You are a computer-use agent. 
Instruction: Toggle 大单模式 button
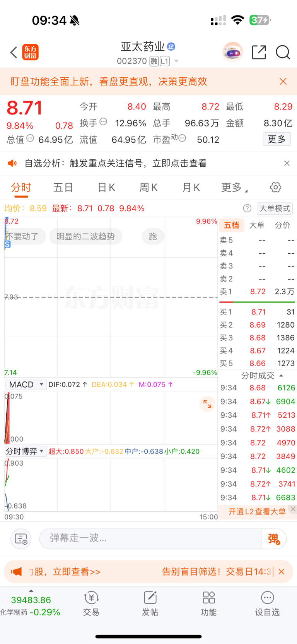click(x=275, y=208)
